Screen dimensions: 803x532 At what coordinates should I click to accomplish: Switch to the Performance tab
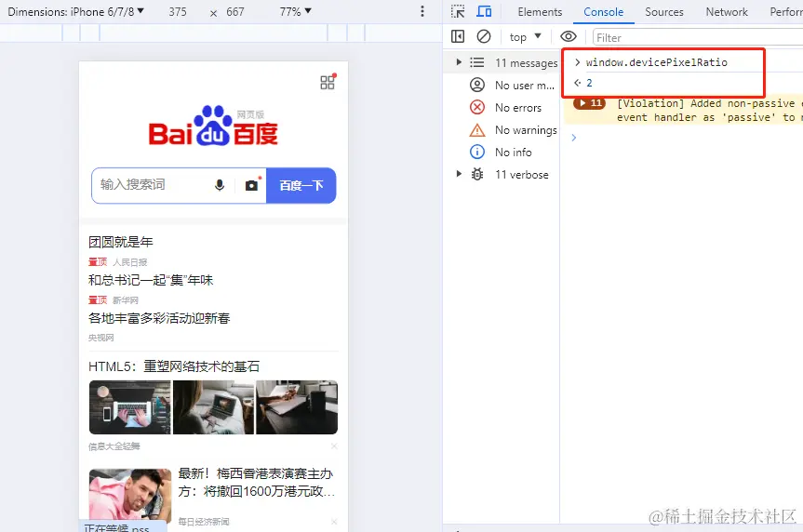pyautogui.click(x=786, y=12)
